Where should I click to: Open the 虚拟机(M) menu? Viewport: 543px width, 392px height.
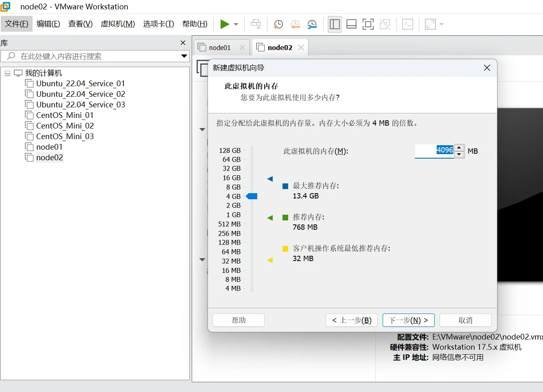coord(118,24)
